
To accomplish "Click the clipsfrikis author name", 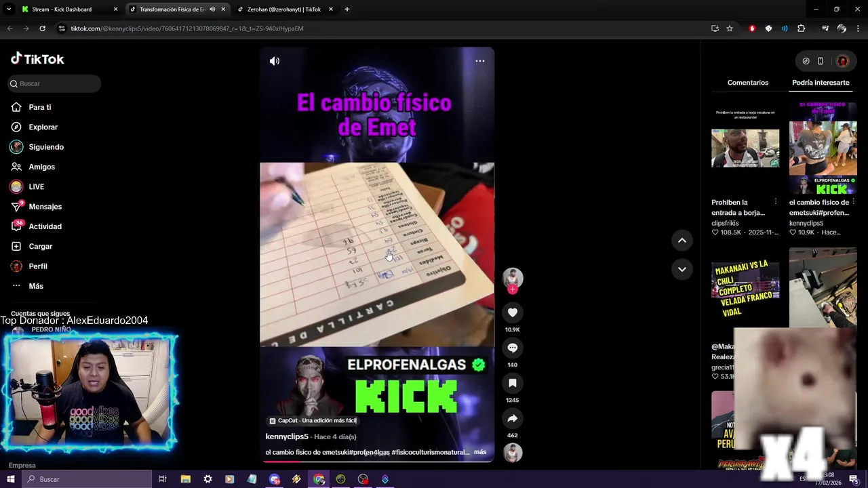I will coord(726,223).
